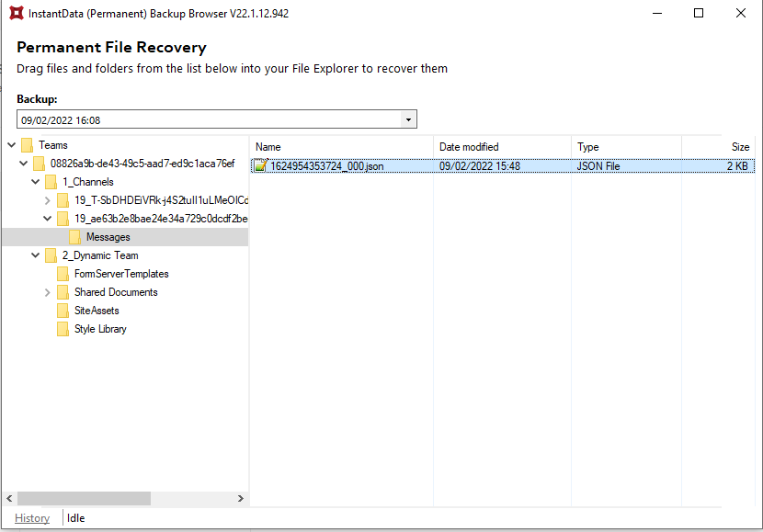Select the Messages tree label
Image resolution: width=763 pixels, height=532 pixels.
[x=108, y=237]
